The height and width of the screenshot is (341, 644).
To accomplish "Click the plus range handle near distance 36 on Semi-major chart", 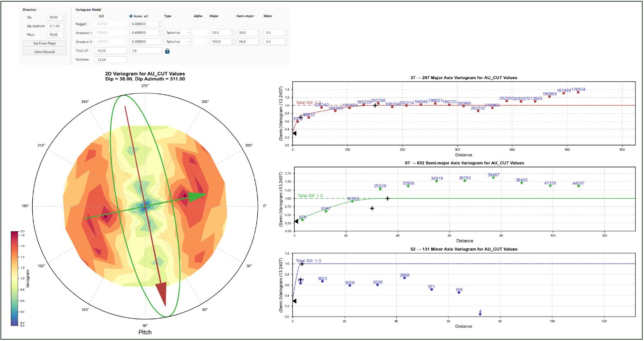I will (388, 198).
